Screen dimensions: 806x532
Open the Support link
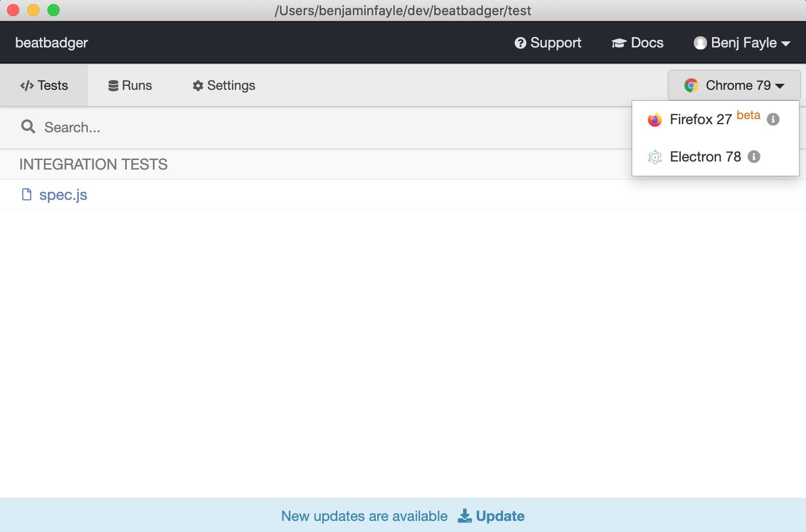[548, 43]
